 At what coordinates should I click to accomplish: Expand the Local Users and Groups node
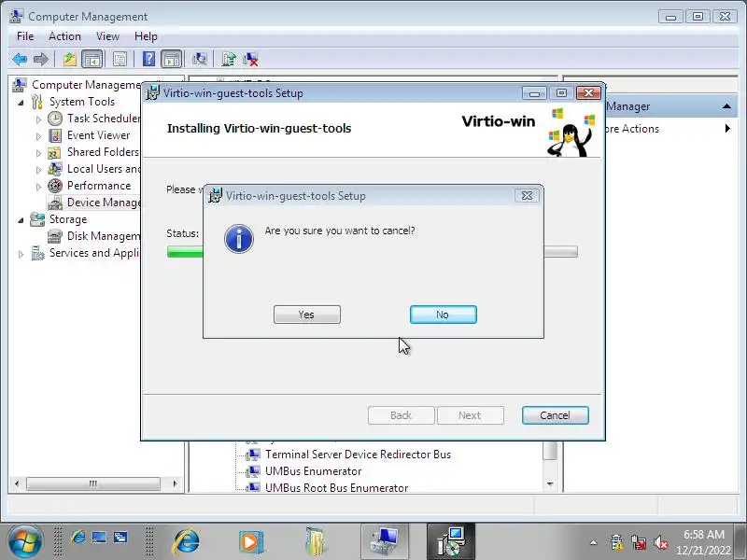coord(38,170)
